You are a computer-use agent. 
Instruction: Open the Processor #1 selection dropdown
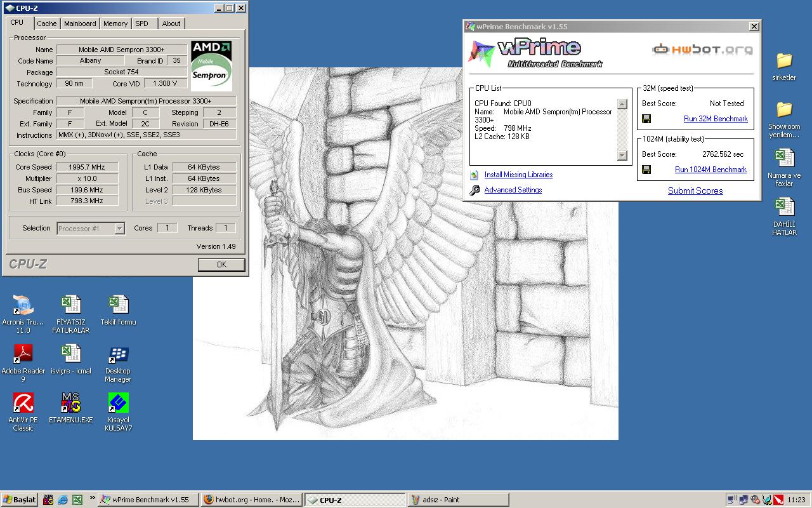[120, 229]
